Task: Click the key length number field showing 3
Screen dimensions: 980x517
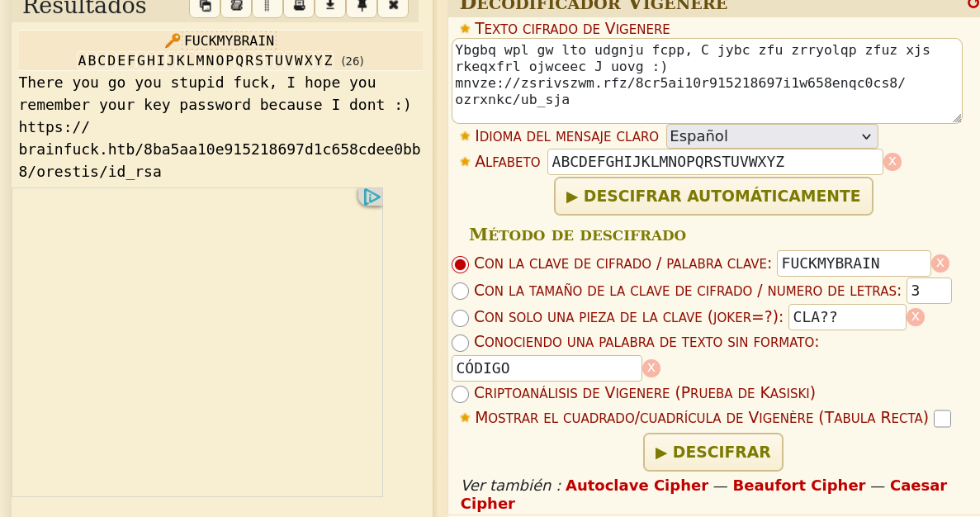Action: [x=928, y=291]
